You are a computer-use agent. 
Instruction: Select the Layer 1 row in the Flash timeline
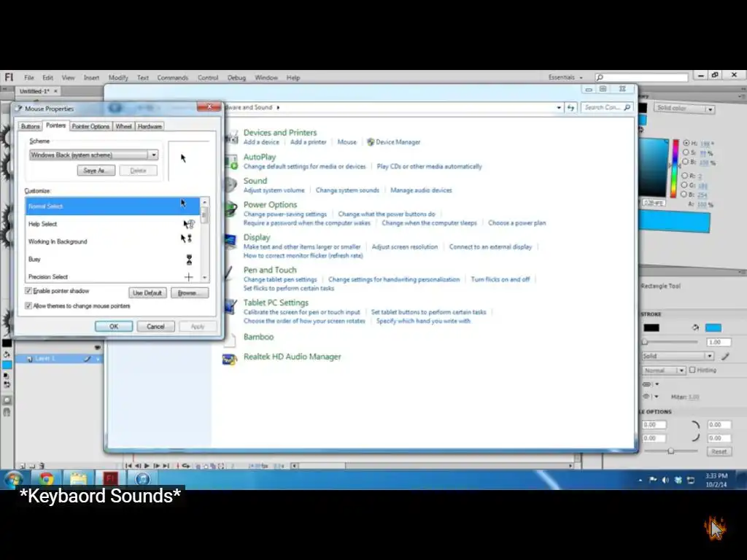coord(59,359)
